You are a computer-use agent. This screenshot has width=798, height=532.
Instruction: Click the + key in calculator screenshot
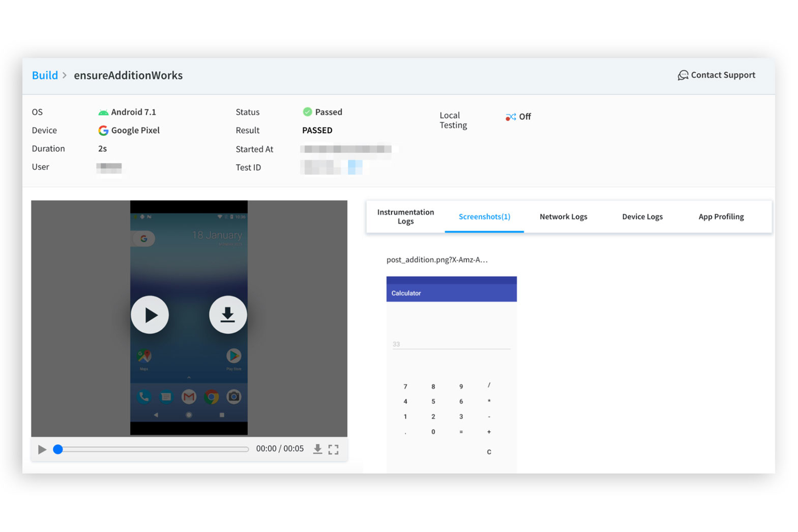click(489, 432)
